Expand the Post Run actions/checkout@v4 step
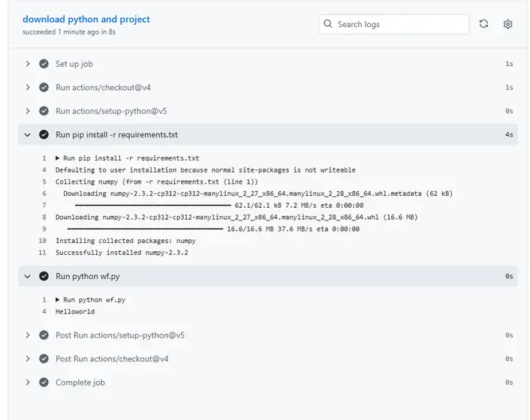The width and height of the screenshot is (530, 420). coord(28,358)
